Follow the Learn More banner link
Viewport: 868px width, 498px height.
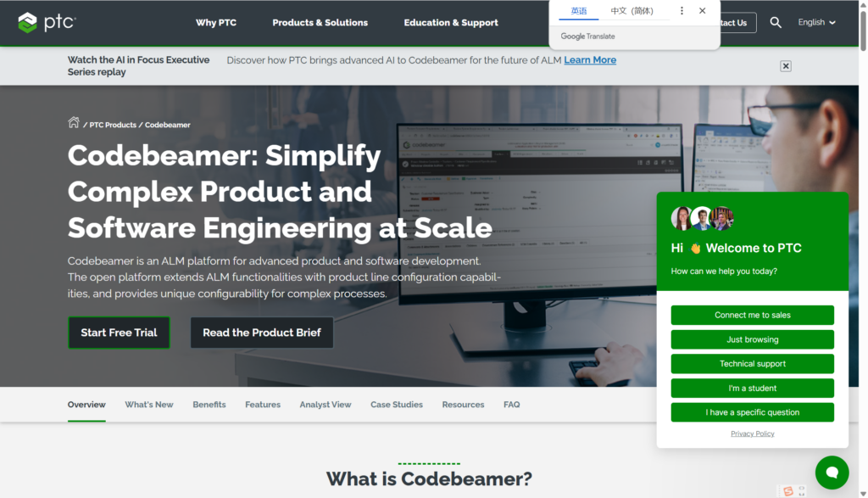[590, 60]
